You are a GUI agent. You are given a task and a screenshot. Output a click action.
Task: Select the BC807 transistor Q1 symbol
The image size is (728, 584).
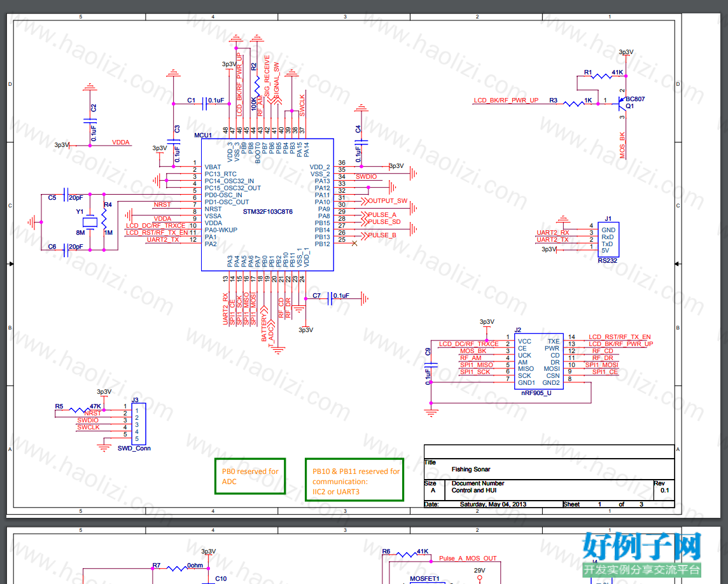[621, 103]
